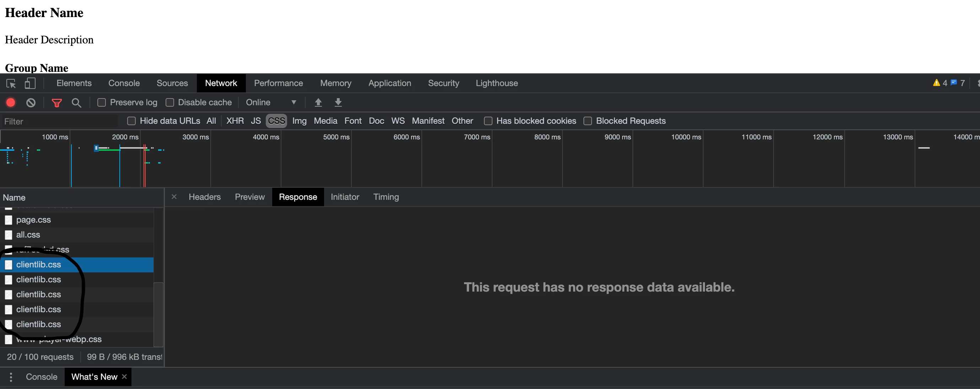This screenshot has width=980, height=389.
Task: Tick the Hide data URLs checkbox
Action: (x=131, y=121)
